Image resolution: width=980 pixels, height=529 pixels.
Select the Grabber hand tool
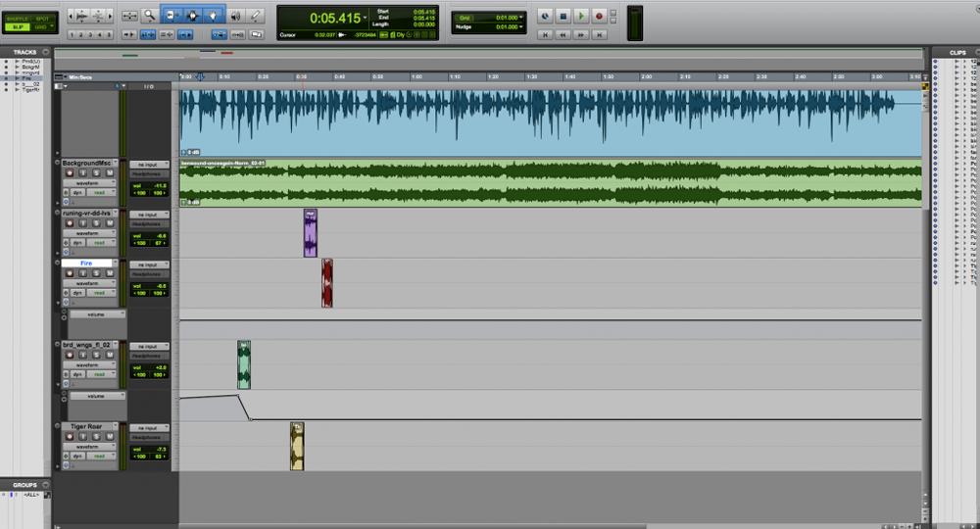coord(213,16)
